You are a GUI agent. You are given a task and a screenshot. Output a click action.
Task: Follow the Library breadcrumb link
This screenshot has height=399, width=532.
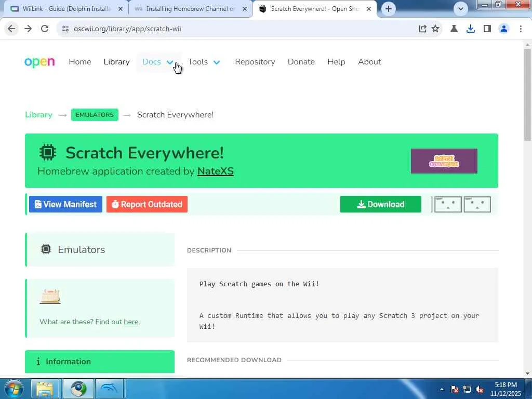point(38,115)
